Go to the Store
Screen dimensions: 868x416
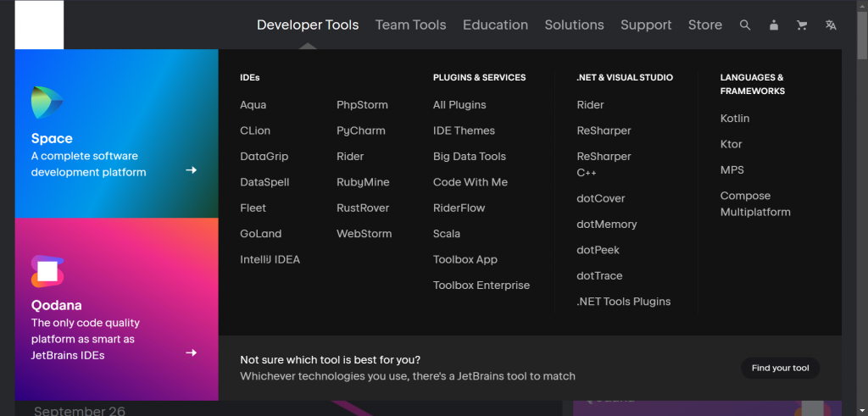tap(705, 25)
